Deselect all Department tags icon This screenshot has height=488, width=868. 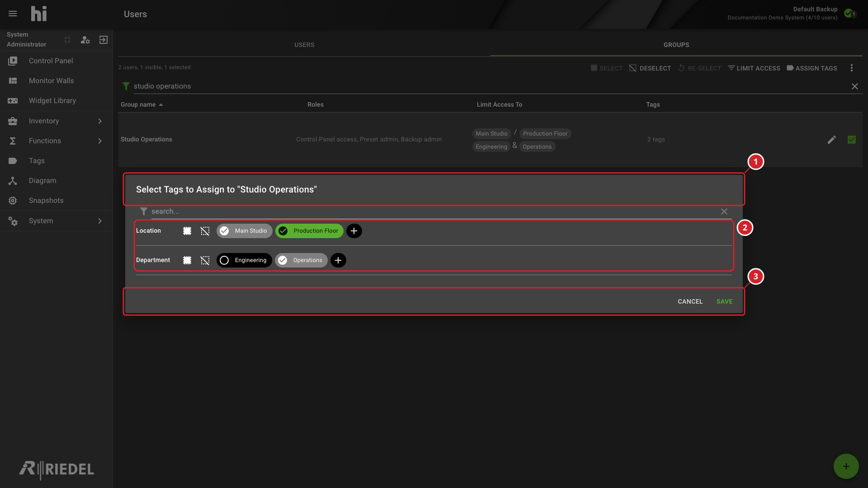[205, 260]
